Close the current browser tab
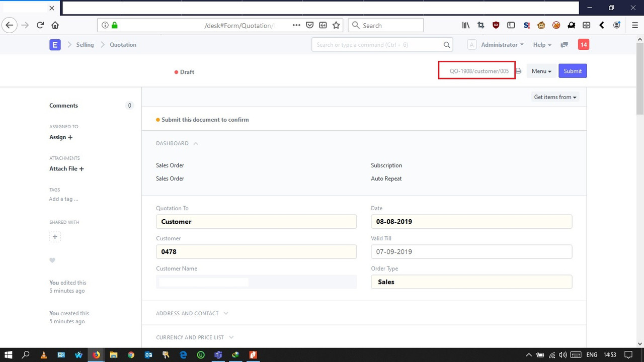Image resolution: width=644 pixels, height=362 pixels. tap(52, 8)
